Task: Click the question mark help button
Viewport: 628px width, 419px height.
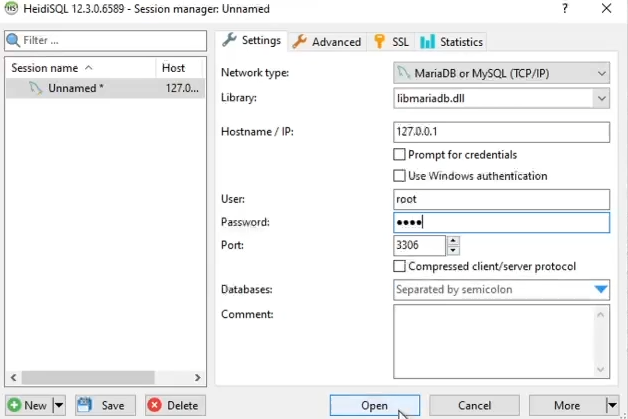Action: pos(565,8)
